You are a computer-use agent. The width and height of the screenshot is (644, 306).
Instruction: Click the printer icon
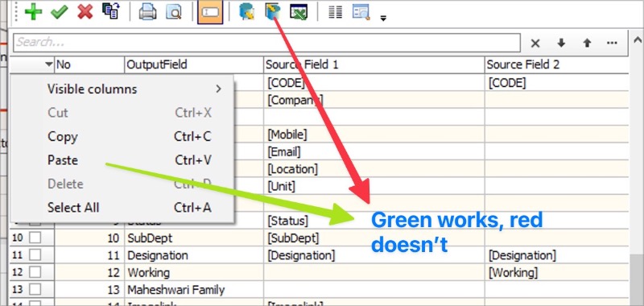tap(147, 12)
